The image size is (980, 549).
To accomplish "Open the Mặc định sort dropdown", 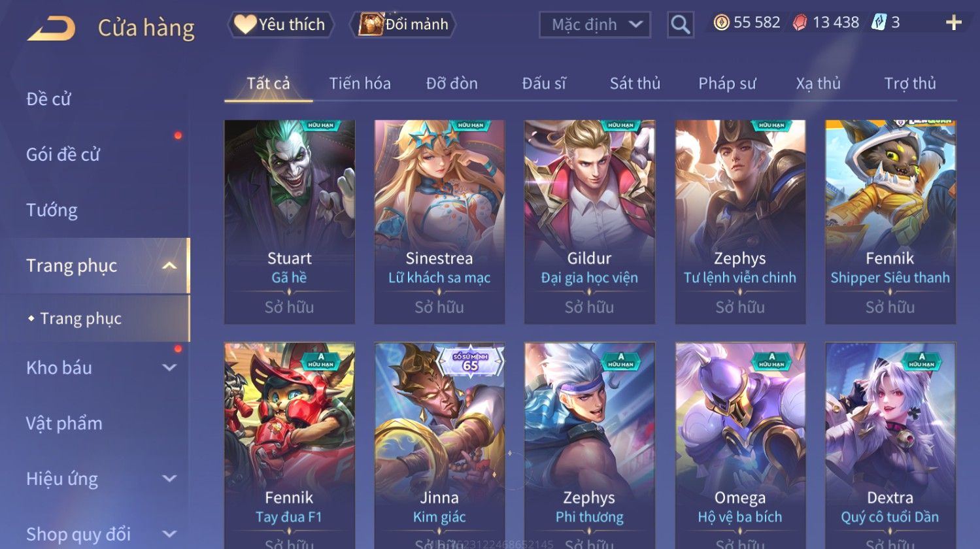I will 595,25.
